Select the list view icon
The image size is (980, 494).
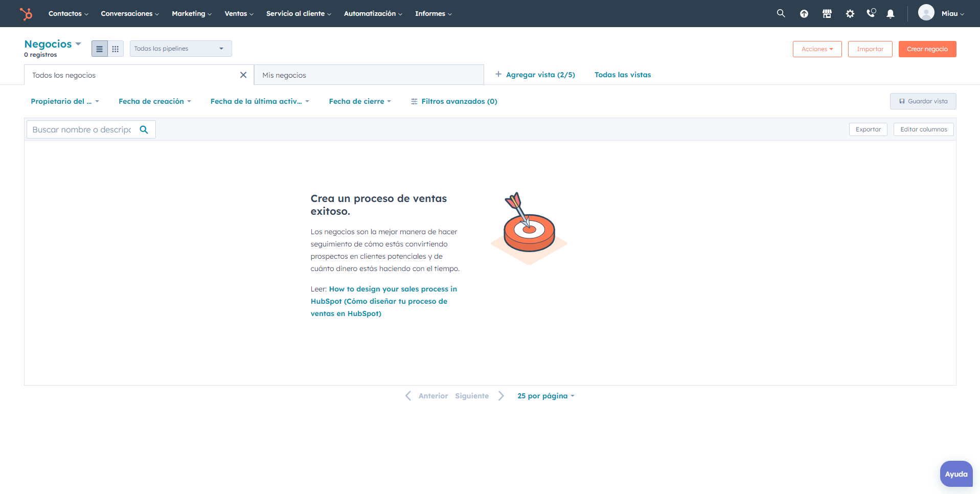(x=99, y=49)
